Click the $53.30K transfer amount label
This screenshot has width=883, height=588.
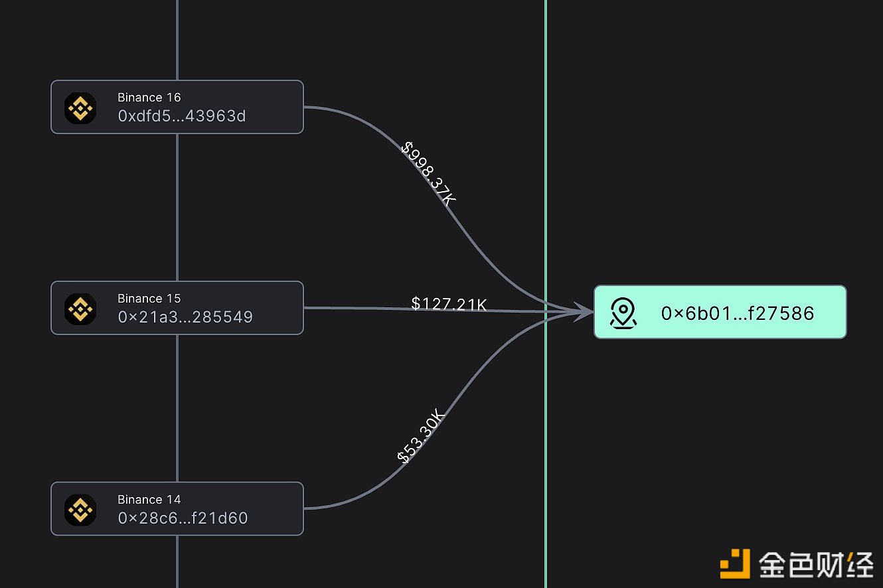coord(421,437)
